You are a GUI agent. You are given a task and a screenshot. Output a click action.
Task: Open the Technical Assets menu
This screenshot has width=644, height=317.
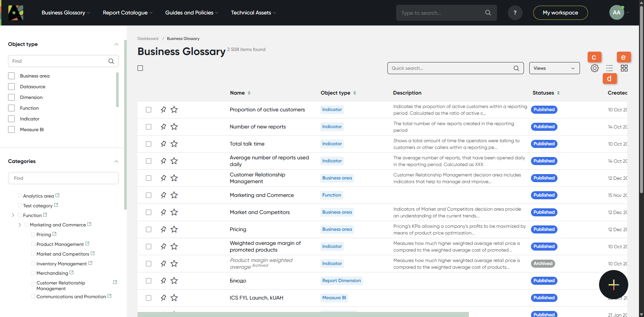pos(253,13)
